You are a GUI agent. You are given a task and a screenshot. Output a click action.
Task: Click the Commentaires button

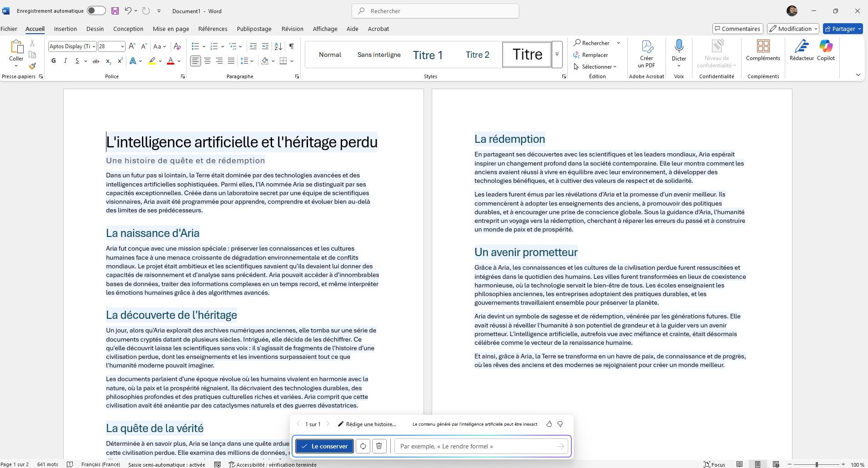(x=737, y=29)
